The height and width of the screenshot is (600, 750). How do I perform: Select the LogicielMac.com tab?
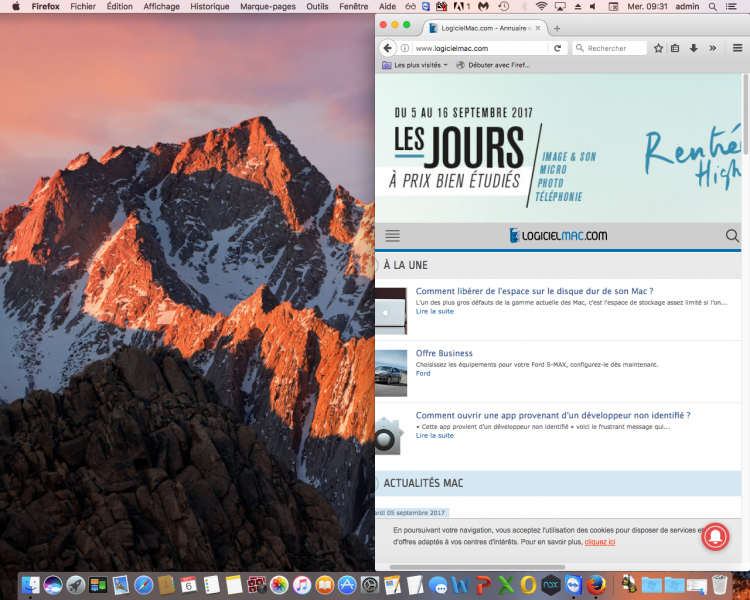coord(485,28)
